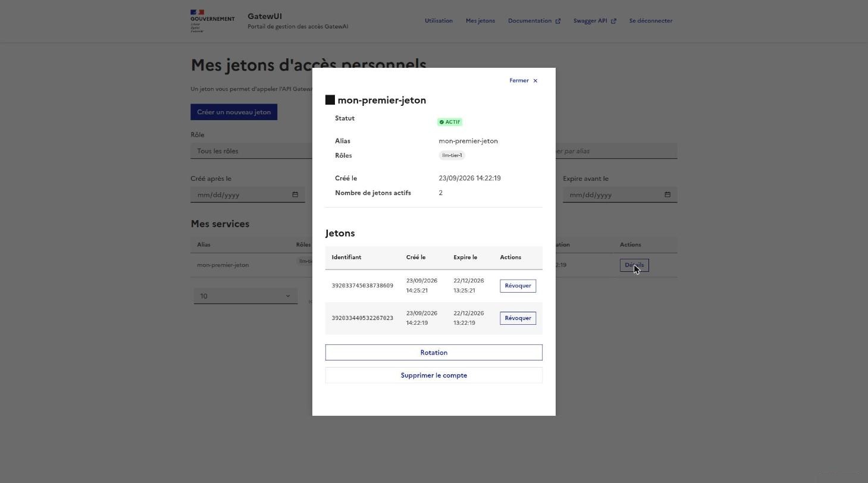Click the llm-tier-1 role tag in modal
This screenshot has width=868, height=483.
[x=452, y=156]
